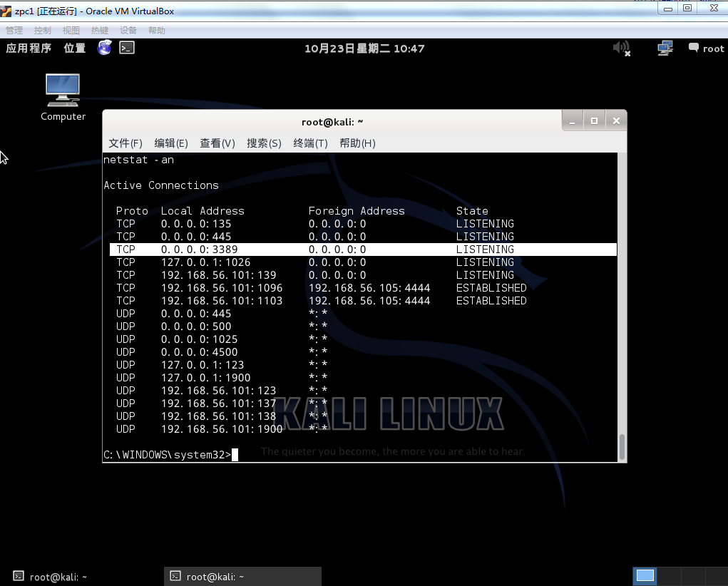This screenshot has width=728, height=586.
Task: Click the muted volume speaker icon
Action: 621,48
